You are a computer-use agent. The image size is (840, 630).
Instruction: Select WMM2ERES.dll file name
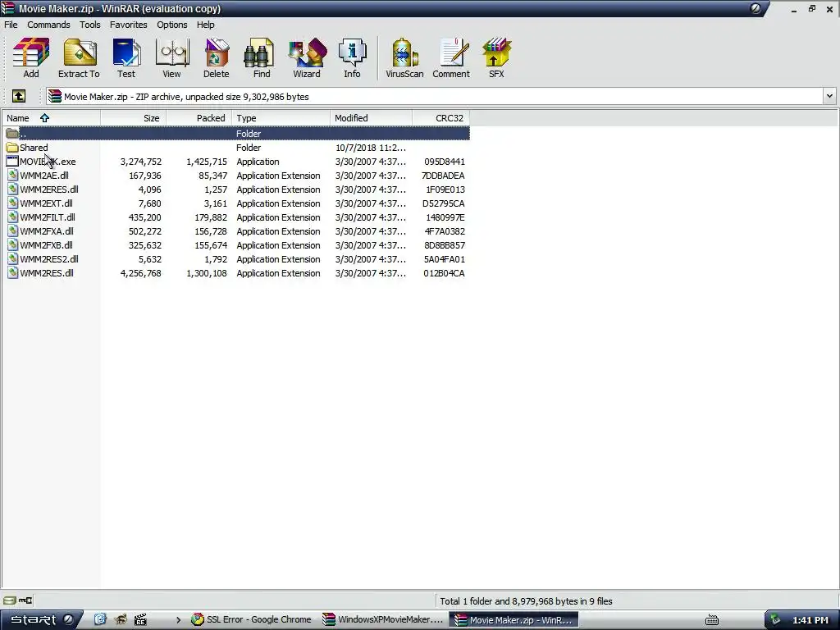[x=48, y=189]
